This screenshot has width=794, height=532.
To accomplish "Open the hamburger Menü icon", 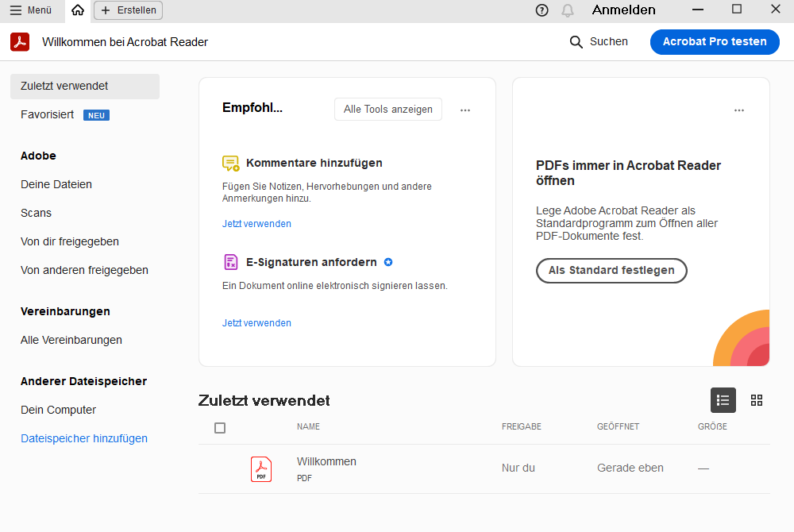I will click(x=16, y=10).
